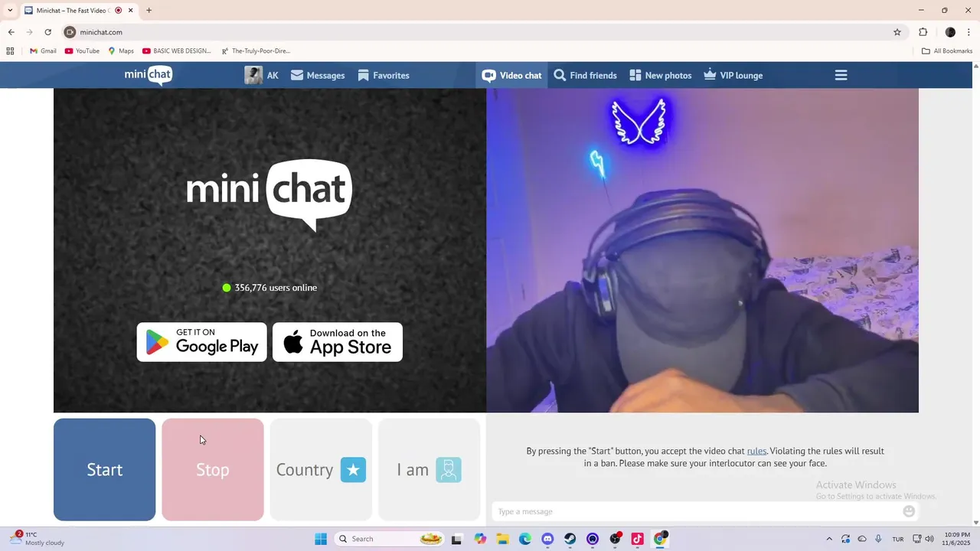Show hidden system tray icons
The height and width of the screenshot is (551, 980).
click(829, 539)
